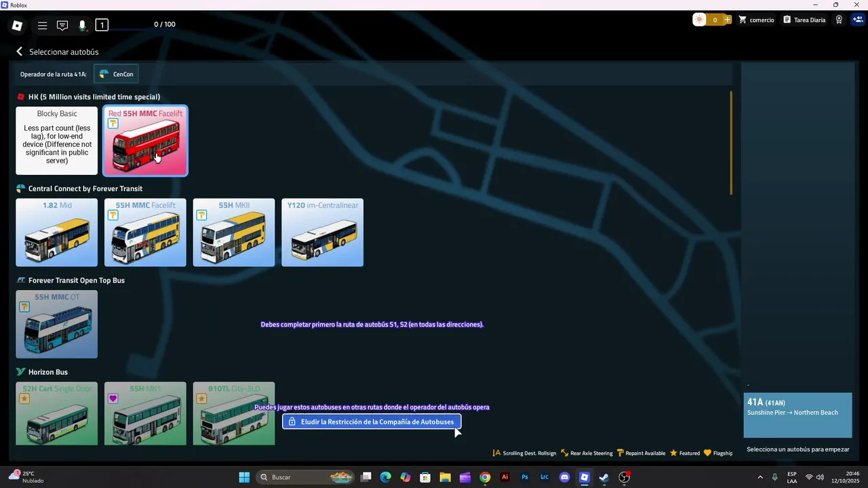Open Steam from the taskbar
The width and height of the screenshot is (868, 488).
pyautogui.click(x=604, y=477)
